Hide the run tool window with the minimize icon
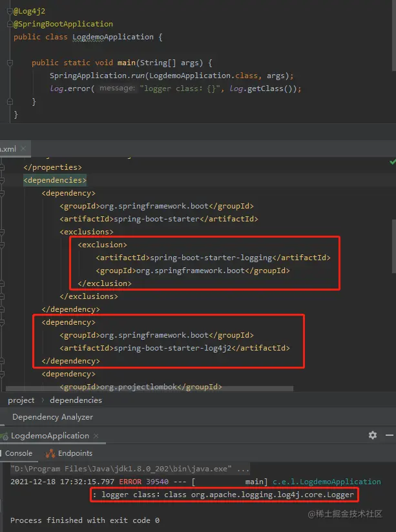The image size is (396, 532). click(x=390, y=435)
